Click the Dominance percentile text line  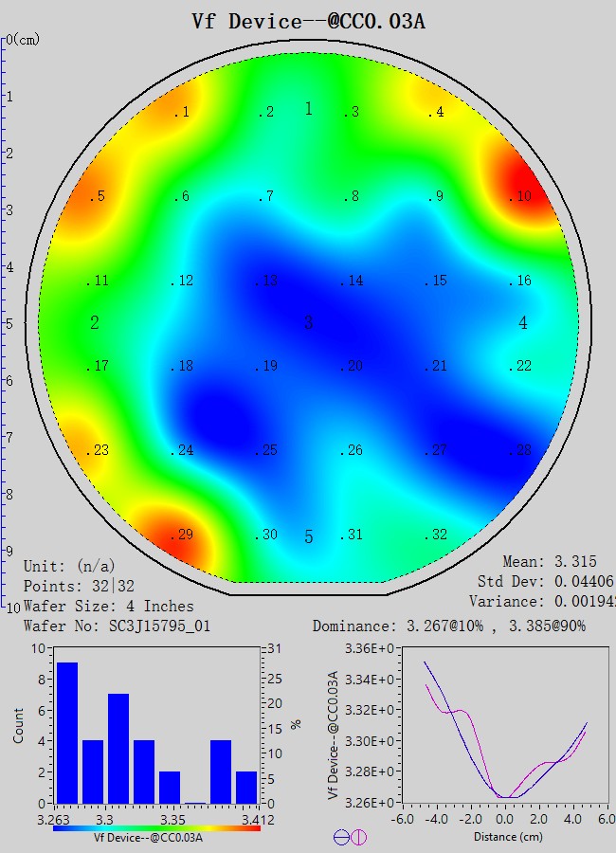coord(462,626)
